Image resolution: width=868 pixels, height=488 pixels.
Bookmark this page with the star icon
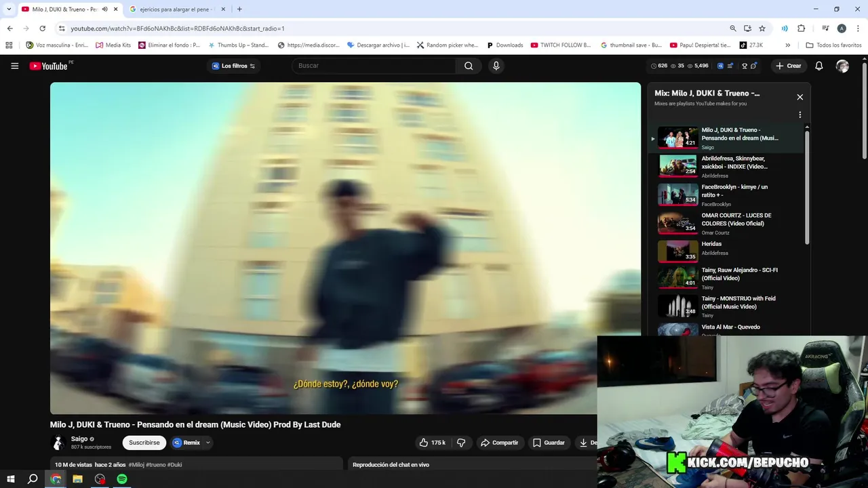pos(762,28)
